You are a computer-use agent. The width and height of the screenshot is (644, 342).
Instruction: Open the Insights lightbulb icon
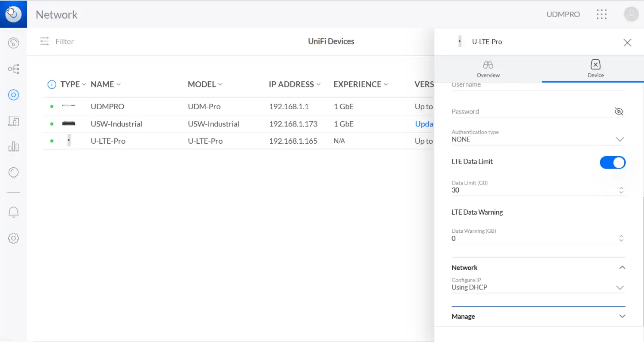point(14,173)
